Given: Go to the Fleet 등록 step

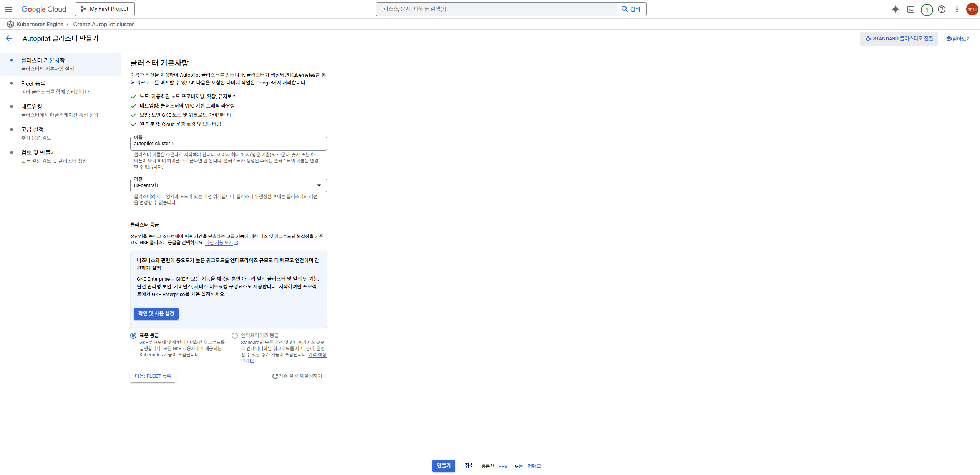Looking at the screenshot, I should 33,84.
